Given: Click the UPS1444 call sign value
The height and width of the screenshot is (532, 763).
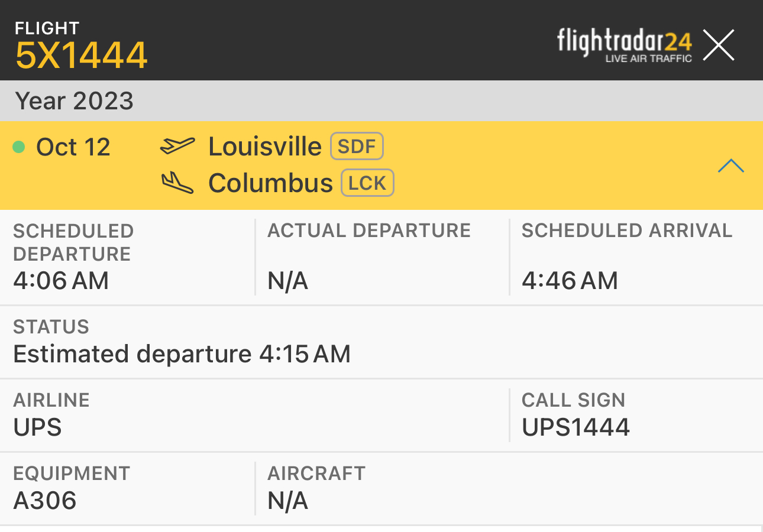Looking at the screenshot, I should [576, 427].
